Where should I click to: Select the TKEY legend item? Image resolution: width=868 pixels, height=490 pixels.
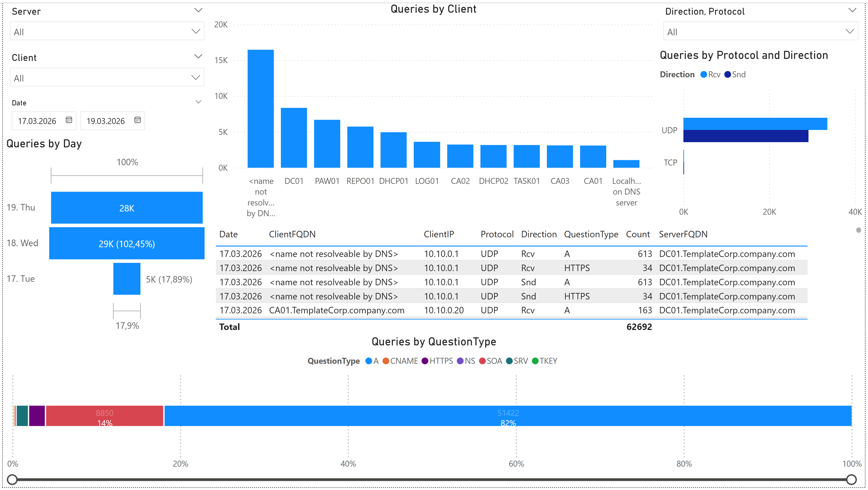pos(545,361)
